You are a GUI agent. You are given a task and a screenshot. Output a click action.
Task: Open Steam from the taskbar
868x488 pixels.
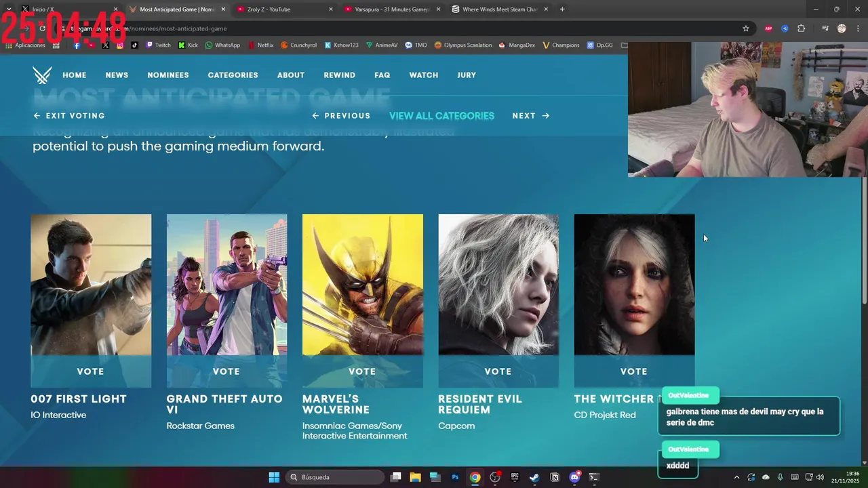(534, 477)
